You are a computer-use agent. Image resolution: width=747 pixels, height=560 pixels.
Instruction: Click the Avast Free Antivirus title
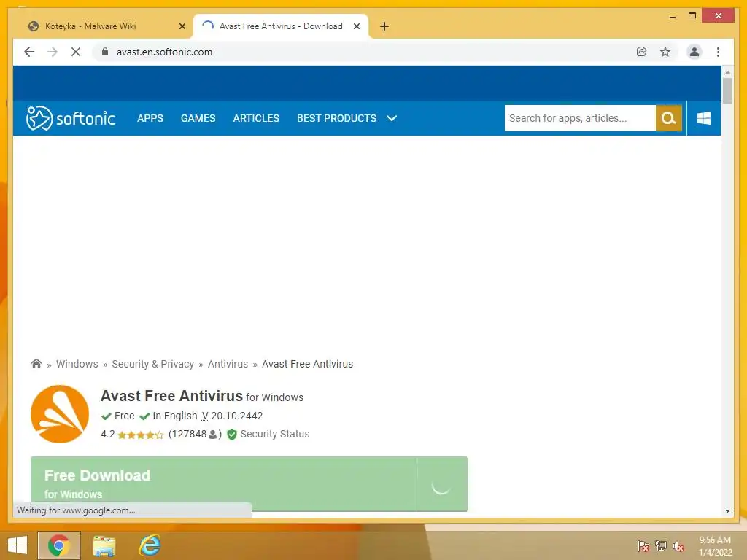pyautogui.click(x=171, y=396)
